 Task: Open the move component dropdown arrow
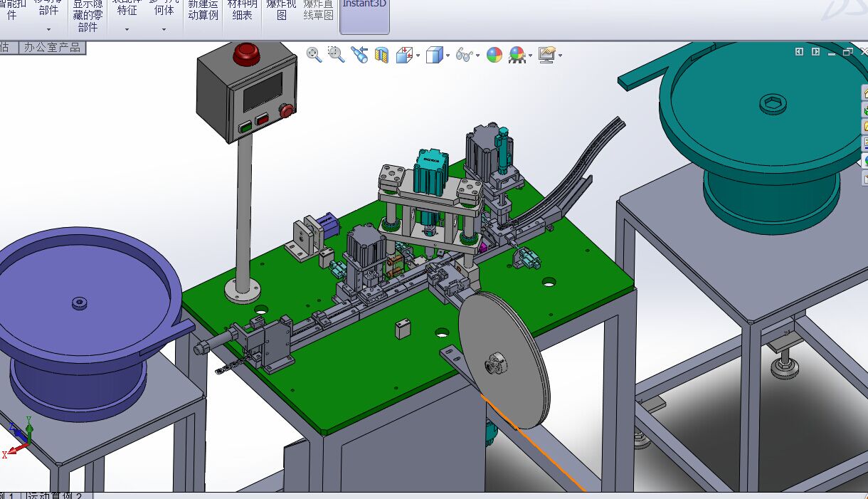click(x=49, y=30)
